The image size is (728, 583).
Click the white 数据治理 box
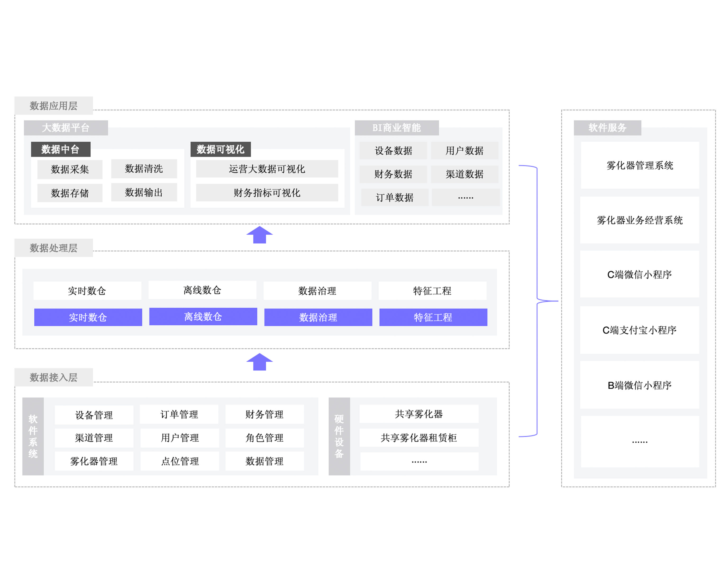pyautogui.click(x=317, y=291)
